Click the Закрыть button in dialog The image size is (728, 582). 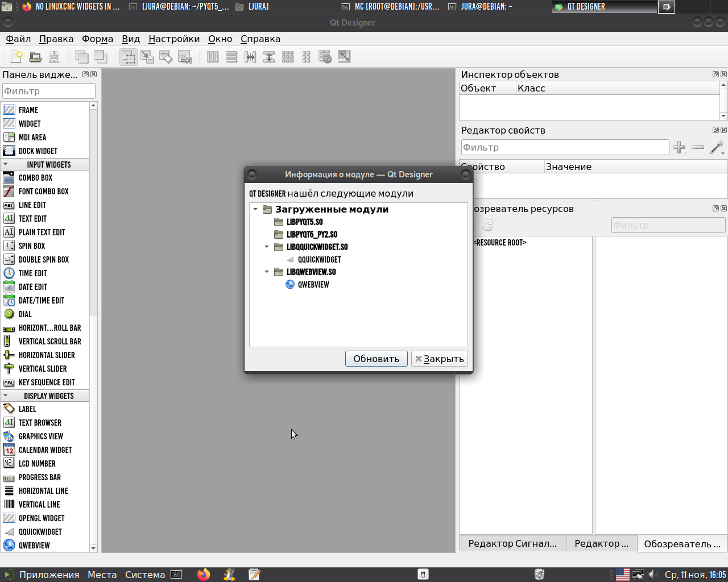pyautogui.click(x=439, y=359)
